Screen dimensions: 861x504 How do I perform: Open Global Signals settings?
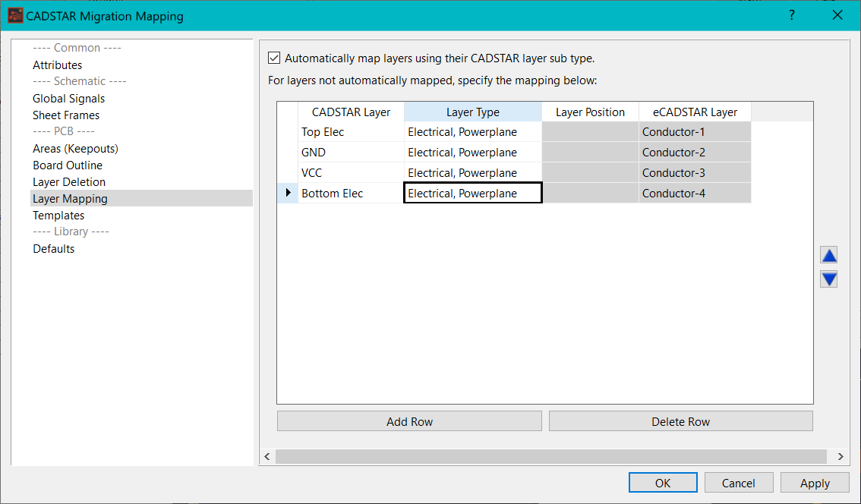pyautogui.click(x=68, y=98)
